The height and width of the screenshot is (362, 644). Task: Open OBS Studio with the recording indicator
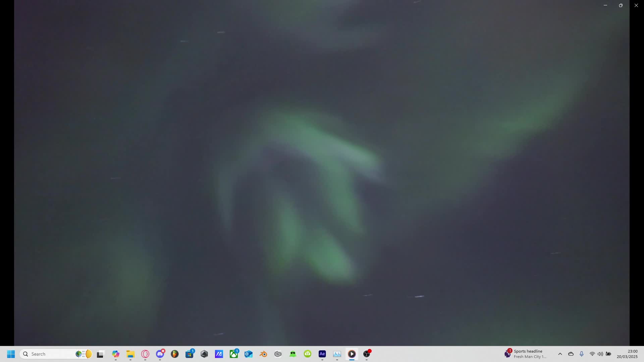click(367, 354)
